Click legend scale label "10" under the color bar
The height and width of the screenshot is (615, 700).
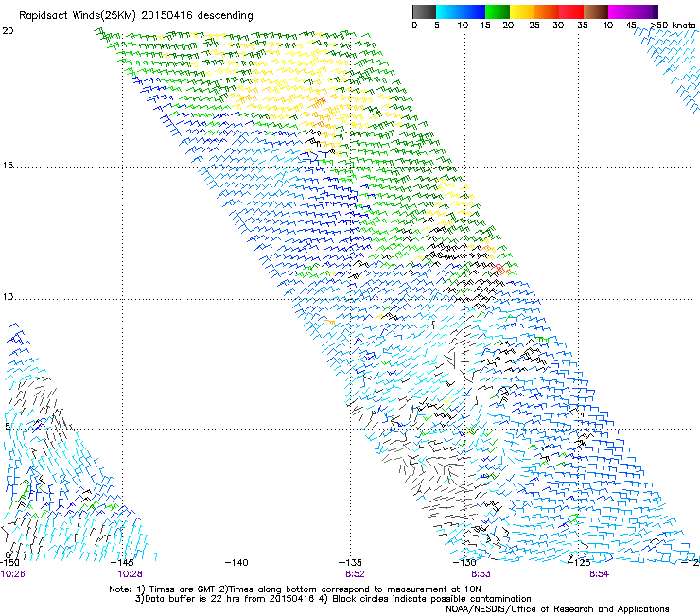(463, 26)
